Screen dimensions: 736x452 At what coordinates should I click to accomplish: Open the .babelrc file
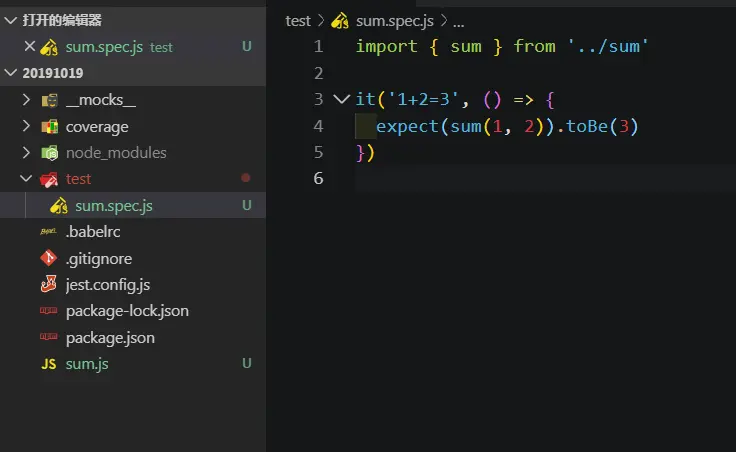point(93,231)
